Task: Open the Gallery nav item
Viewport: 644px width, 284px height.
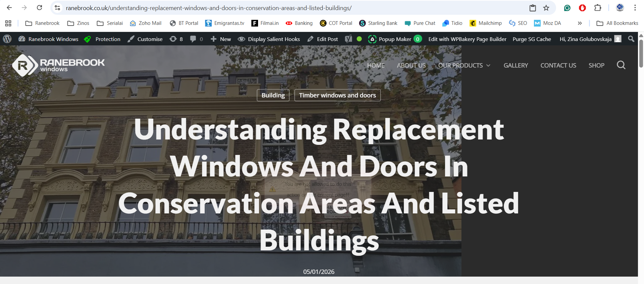Action: 515,66
